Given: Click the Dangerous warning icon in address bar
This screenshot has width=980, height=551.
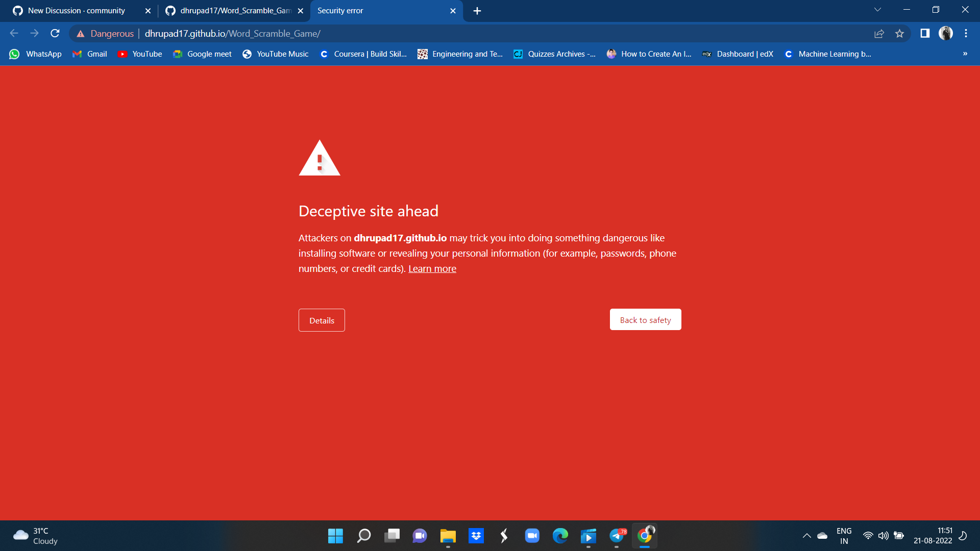Looking at the screenshot, I should tap(81, 34).
